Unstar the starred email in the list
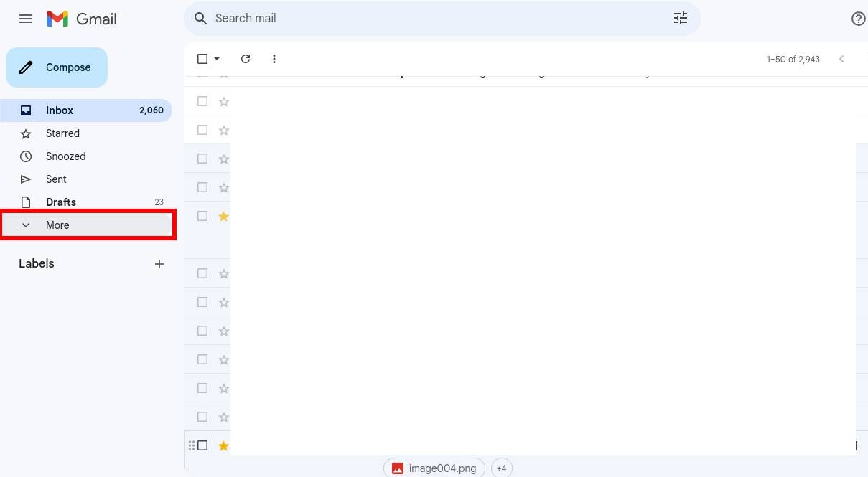The width and height of the screenshot is (868, 477). [x=223, y=216]
